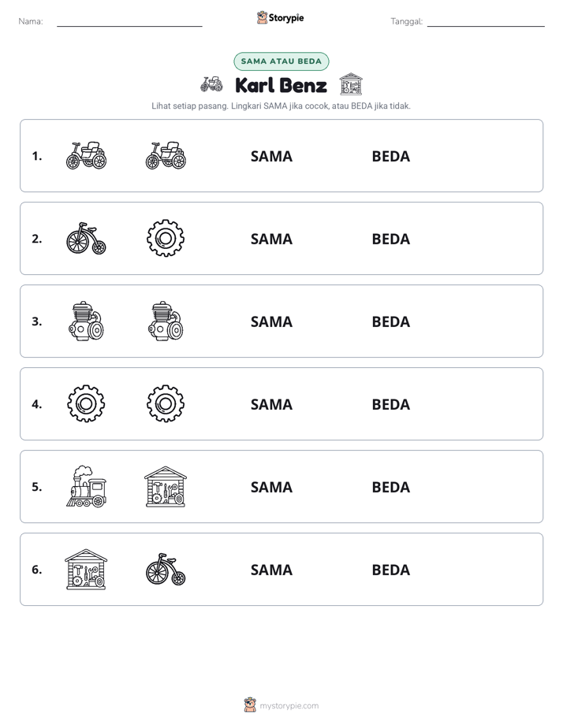Screen dimensions: 563x728
Task: Click the gear icon in row 2
Action: pos(166,238)
